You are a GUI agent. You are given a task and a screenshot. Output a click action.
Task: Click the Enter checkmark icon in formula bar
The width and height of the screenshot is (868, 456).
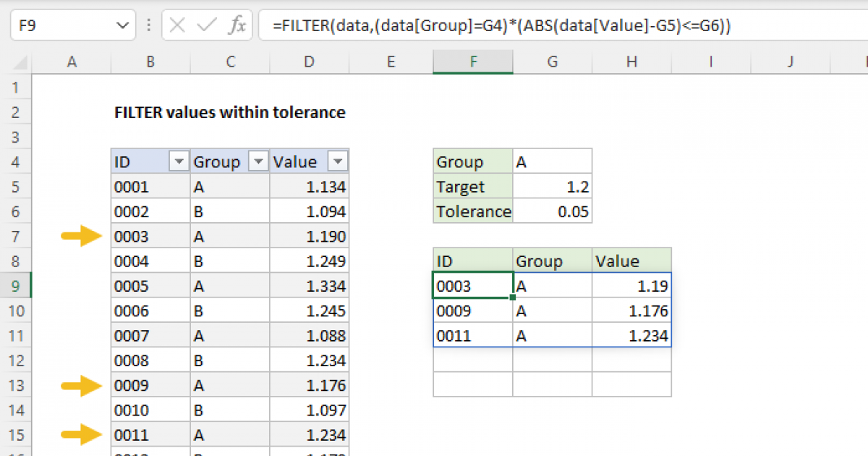point(206,25)
